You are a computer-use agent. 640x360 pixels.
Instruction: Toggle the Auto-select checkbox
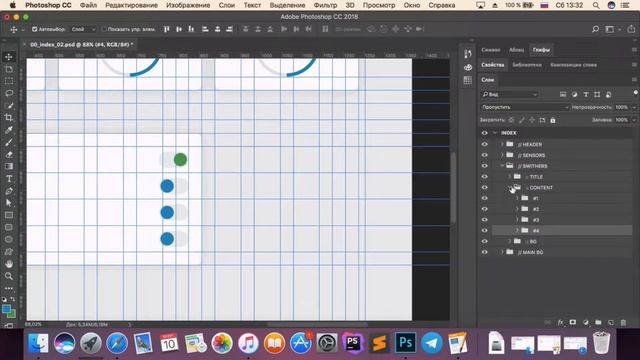[34, 29]
